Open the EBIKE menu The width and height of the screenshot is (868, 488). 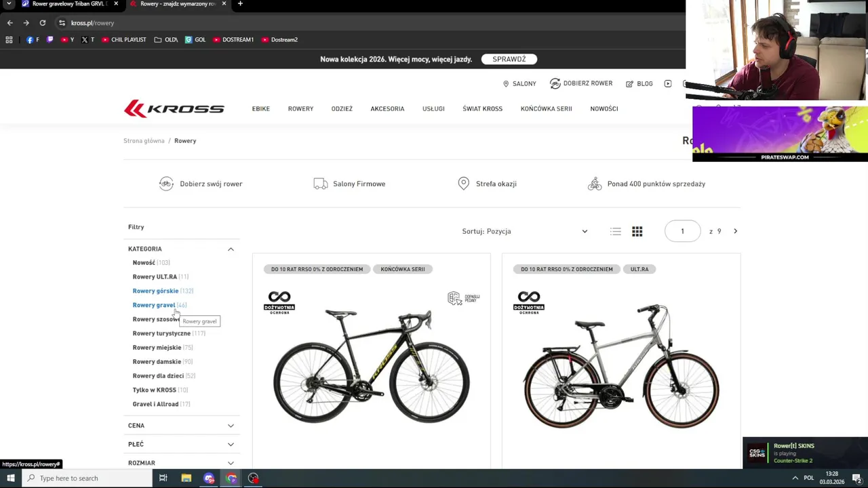click(261, 108)
